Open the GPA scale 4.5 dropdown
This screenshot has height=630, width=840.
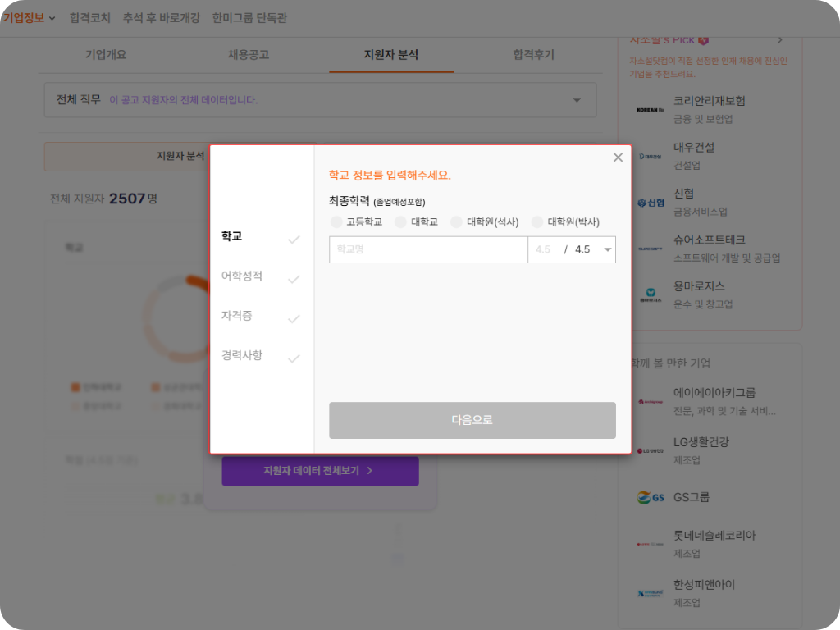click(605, 249)
